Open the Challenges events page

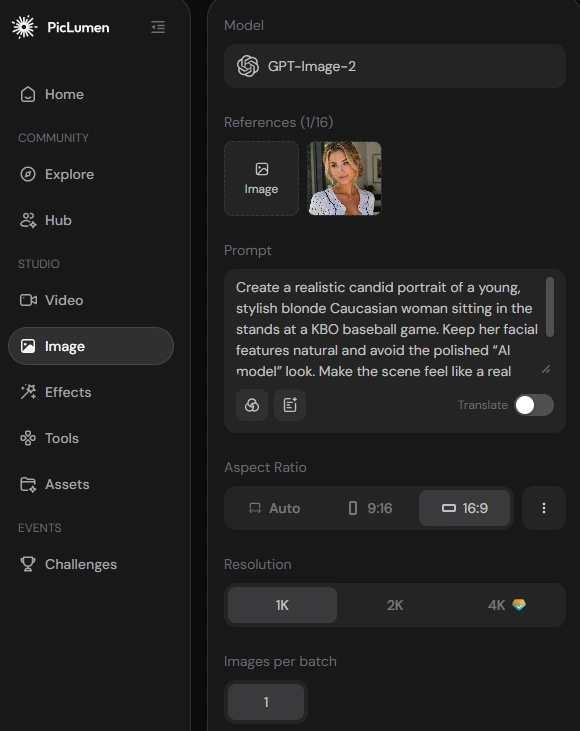[x=68, y=564]
